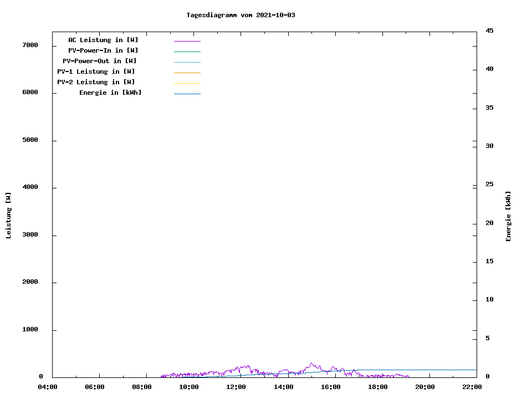Click the 'Energie in [kWh]' legend label
Image resolution: width=532 pixels, height=399 pixels.
110,93
